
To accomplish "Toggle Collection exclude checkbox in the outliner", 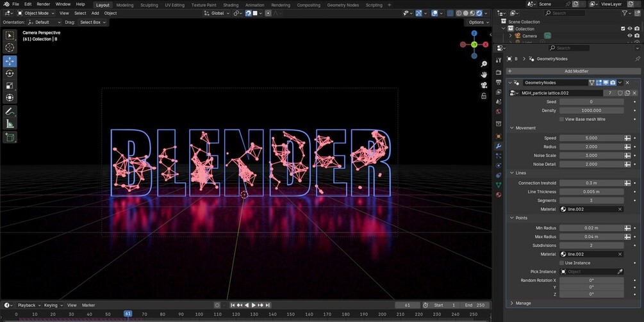I will pyautogui.click(x=623, y=29).
